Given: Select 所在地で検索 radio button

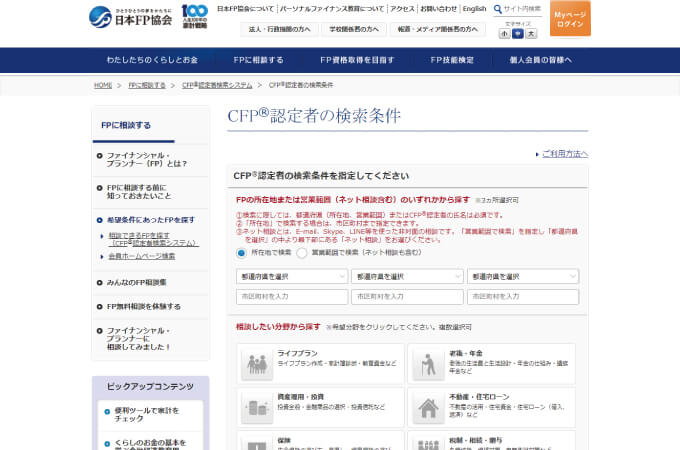Looking at the screenshot, I should tap(242, 253).
